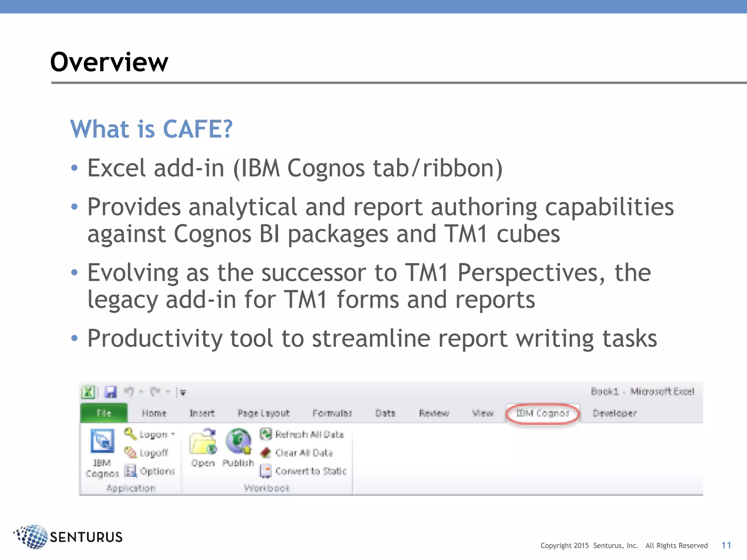The width and height of the screenshot is (747, 560).
Task: Click the 'Workbook' group label
Action: pyautogui.click(x=267, y=488)
